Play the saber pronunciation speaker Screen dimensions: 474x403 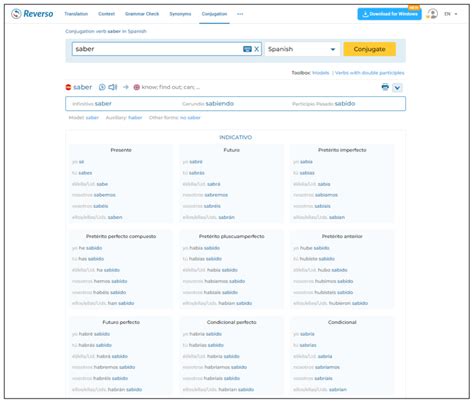[113, 87]
